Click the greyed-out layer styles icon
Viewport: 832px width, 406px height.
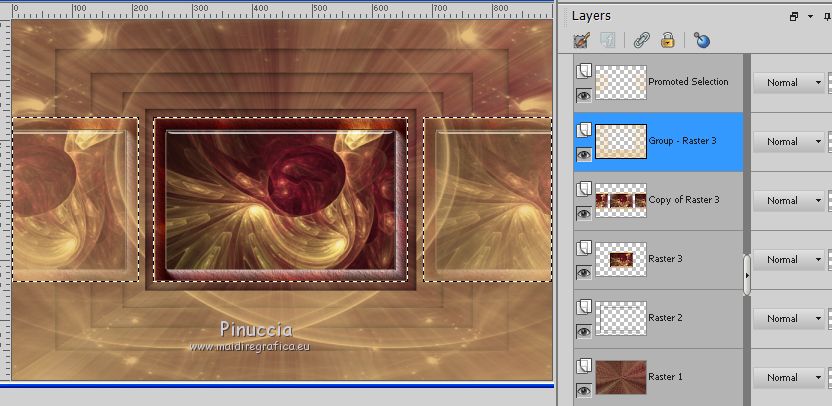pos(608,40)
